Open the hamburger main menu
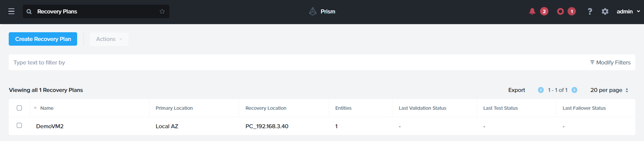The height and width of the screenshot is (141, 644). coord(11,11)
